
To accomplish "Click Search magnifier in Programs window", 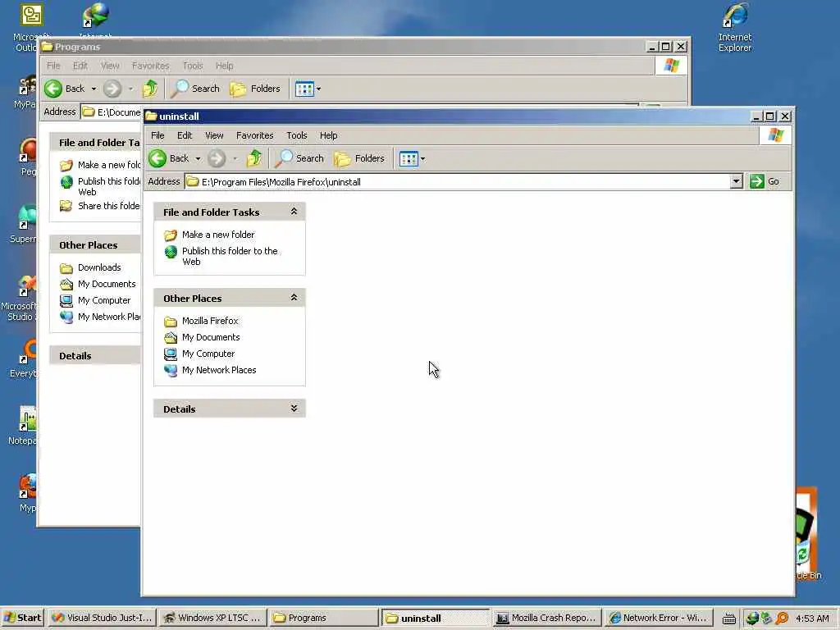I will [x=180, y=89].
